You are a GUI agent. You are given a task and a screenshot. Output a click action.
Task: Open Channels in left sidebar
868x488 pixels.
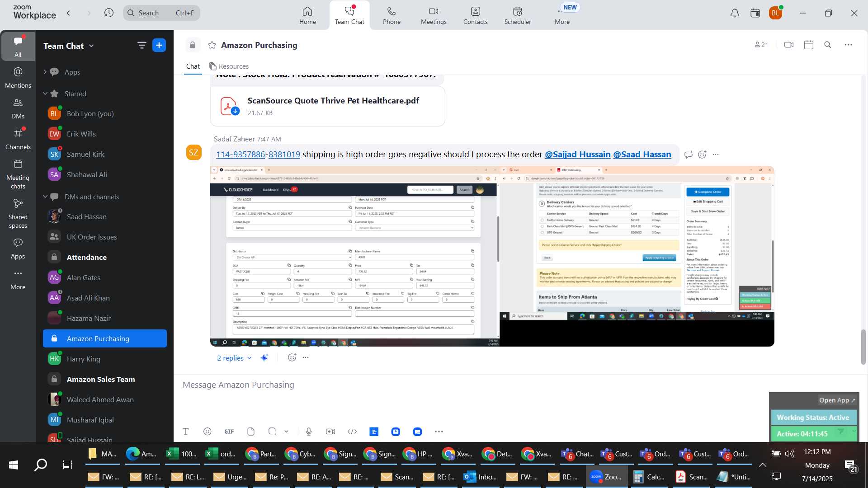click(18, 139)
